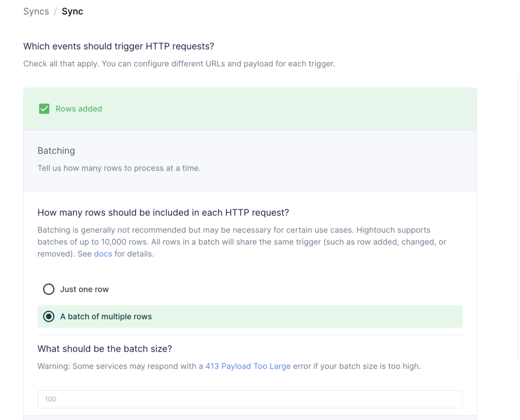This screenshot has height=420, width=520.
Task: Collapse the green Rows added header bar
Action: point(279,109)
